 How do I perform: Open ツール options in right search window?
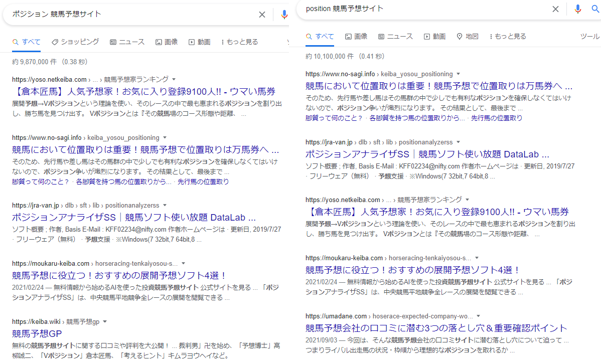pyautogui.click(x=589, y=37)
